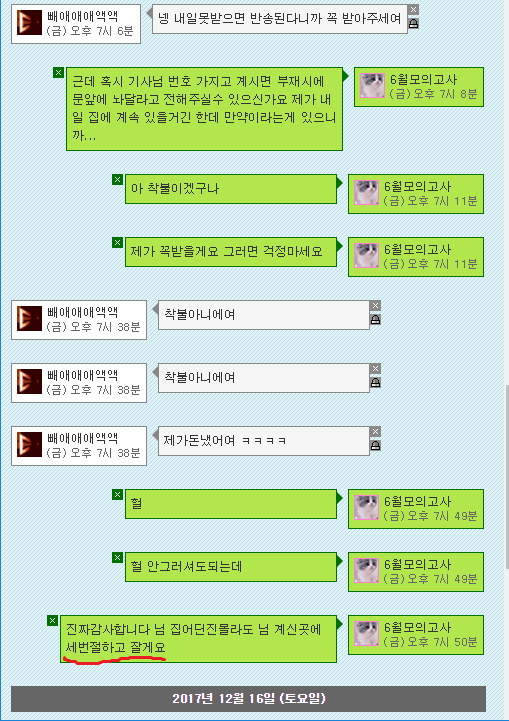Open 빼애애애액액 profile picture at 7시 6분
The height and width of the screenshot is (721, 509).
click(29, 23)
